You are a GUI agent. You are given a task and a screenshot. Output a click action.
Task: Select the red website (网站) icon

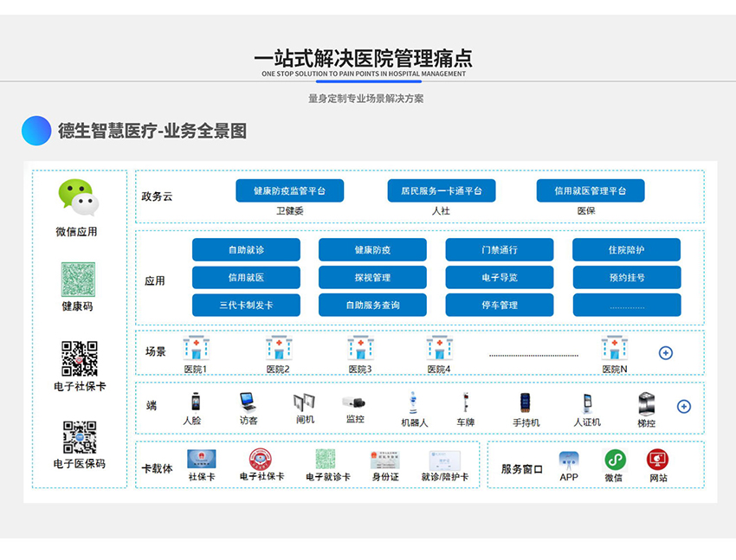[657, 460]
